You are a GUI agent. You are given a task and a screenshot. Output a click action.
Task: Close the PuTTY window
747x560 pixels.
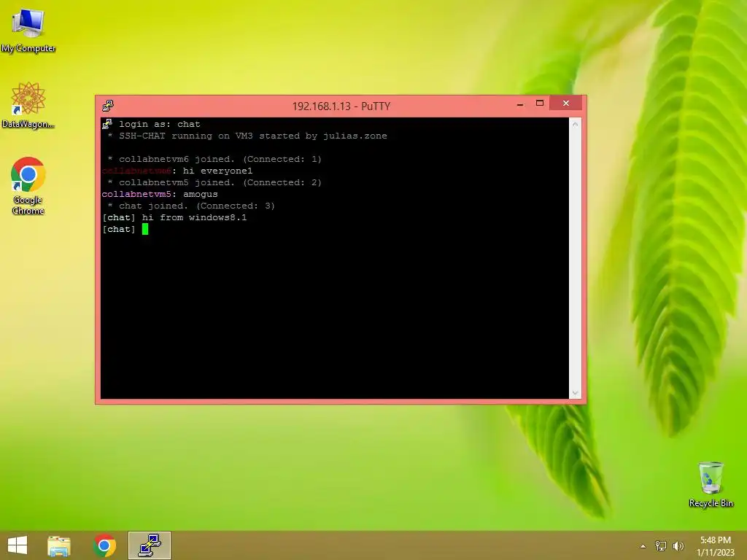click(x=566, y=104)
